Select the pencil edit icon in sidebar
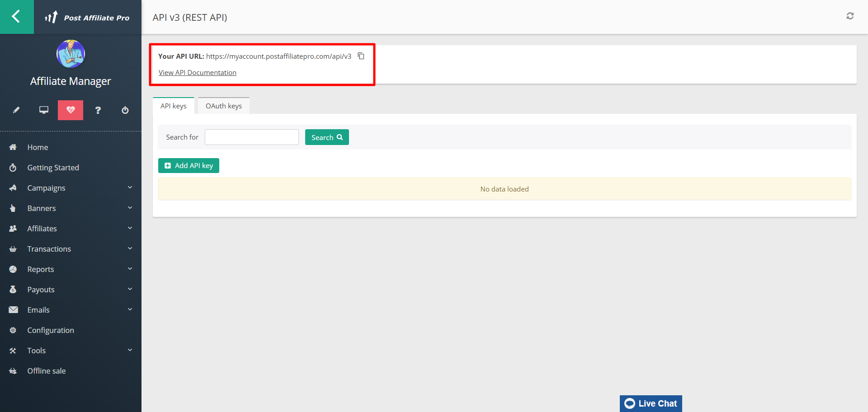Screen dimensions: 868x412 pyautogui.click(x=16, y=110)
